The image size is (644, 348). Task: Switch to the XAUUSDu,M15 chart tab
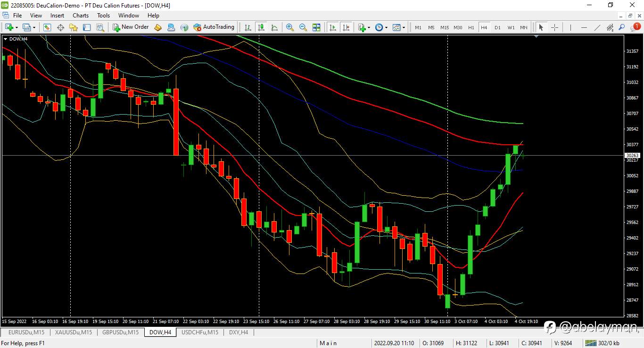pos(73,332)
